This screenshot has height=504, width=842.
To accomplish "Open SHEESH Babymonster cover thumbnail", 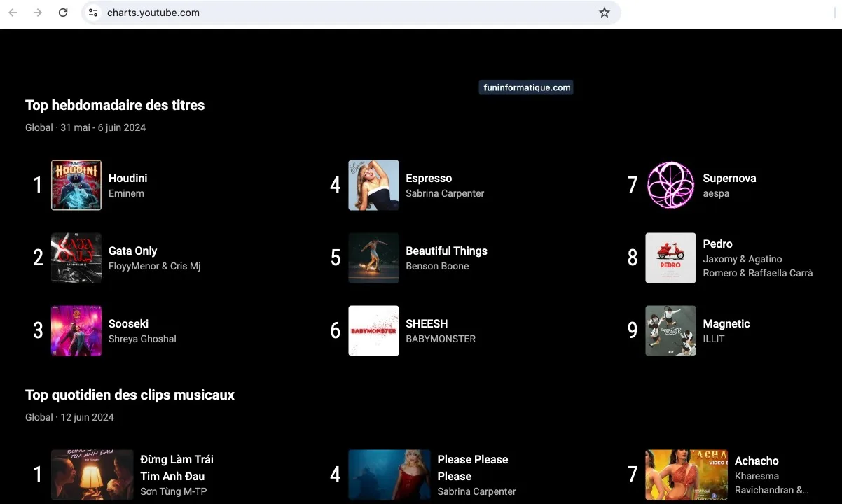I will 373,330.
